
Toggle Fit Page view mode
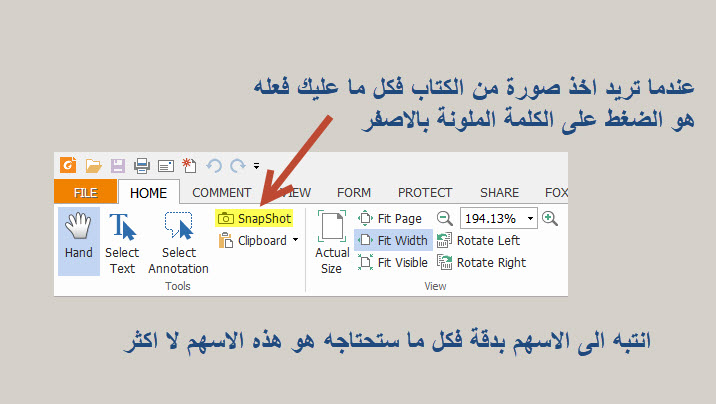click(390, 218)
